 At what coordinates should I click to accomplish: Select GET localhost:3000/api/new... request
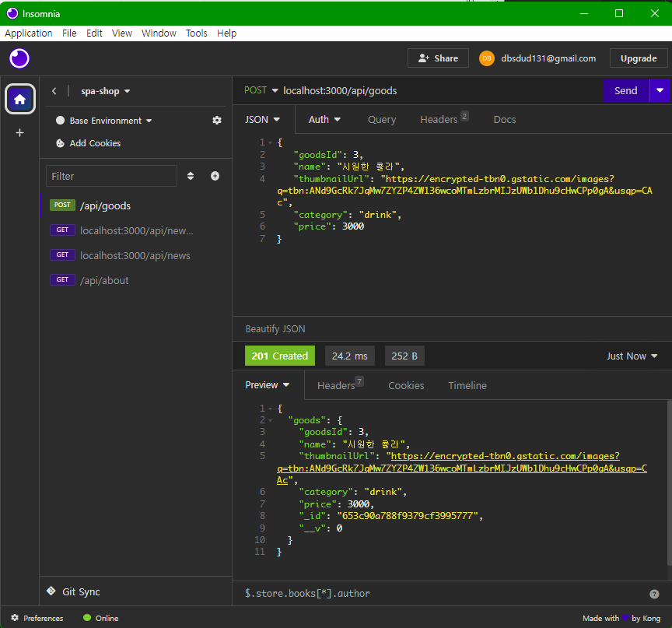pyautogui.click(x=136, y=230)
